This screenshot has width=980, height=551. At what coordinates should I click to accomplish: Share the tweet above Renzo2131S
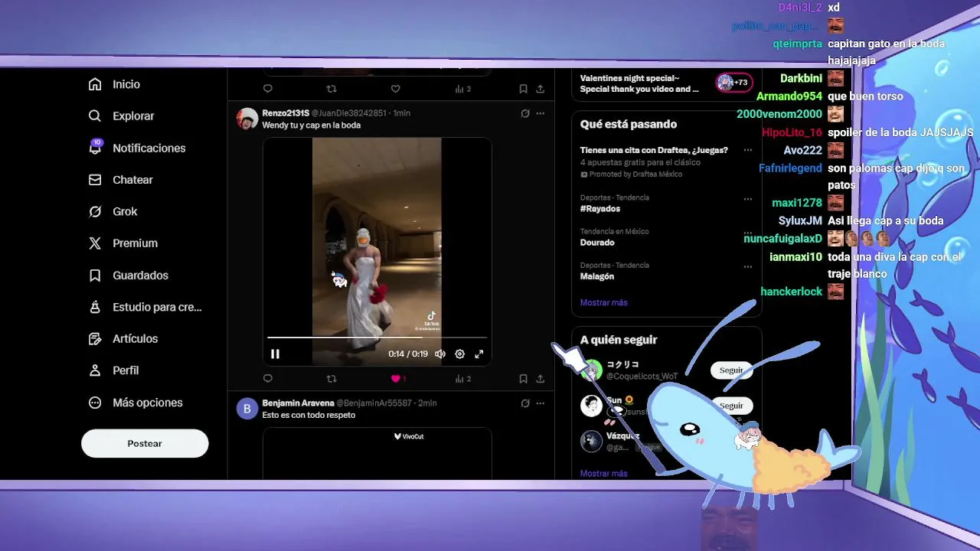[x=540, y=89]
